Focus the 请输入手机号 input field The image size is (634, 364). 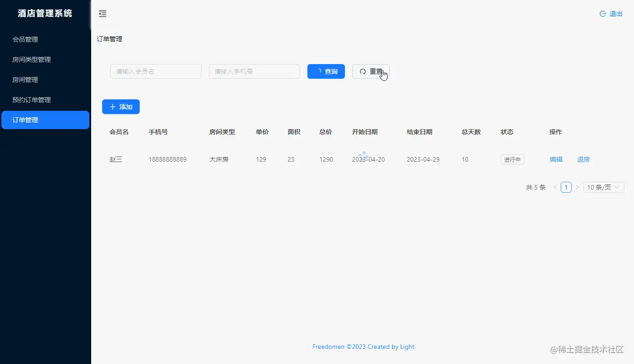254,71
